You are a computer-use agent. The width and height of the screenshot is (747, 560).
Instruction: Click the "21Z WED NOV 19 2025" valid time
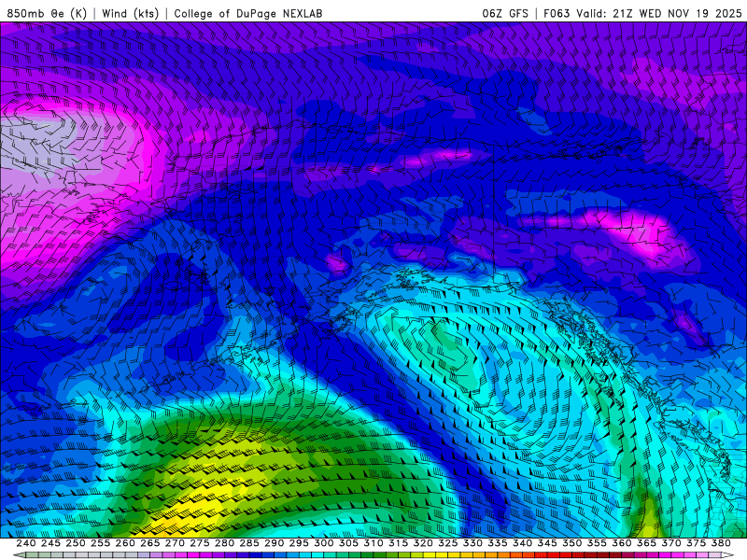pyautogui.click(x=677, y=13)
